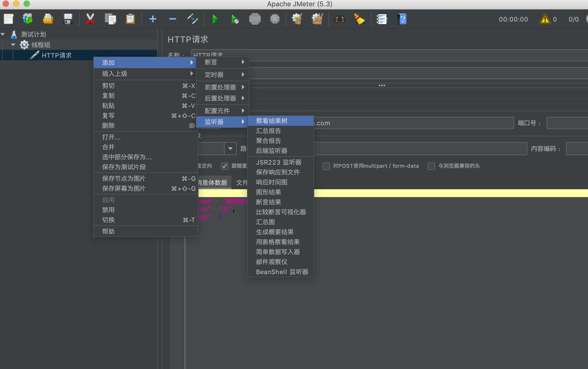
Task: Toggle the 跟随重定向 checkbox
Action: coord(224,166)
